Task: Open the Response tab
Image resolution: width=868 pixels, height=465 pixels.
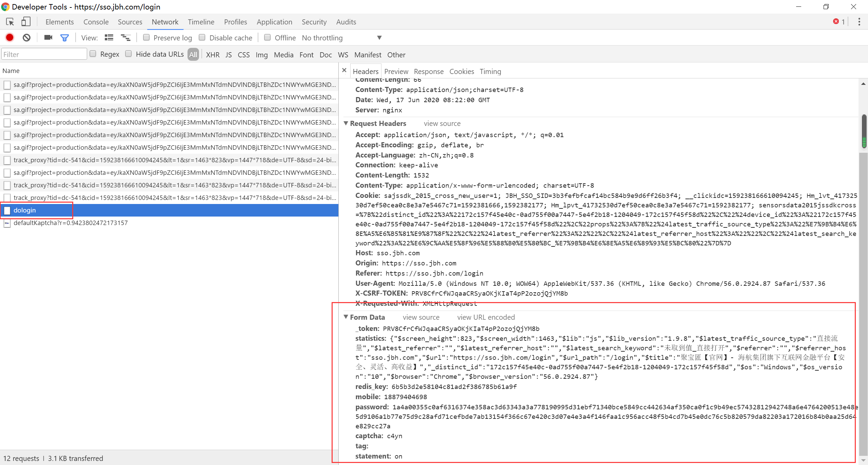Action: pos(429,71)
